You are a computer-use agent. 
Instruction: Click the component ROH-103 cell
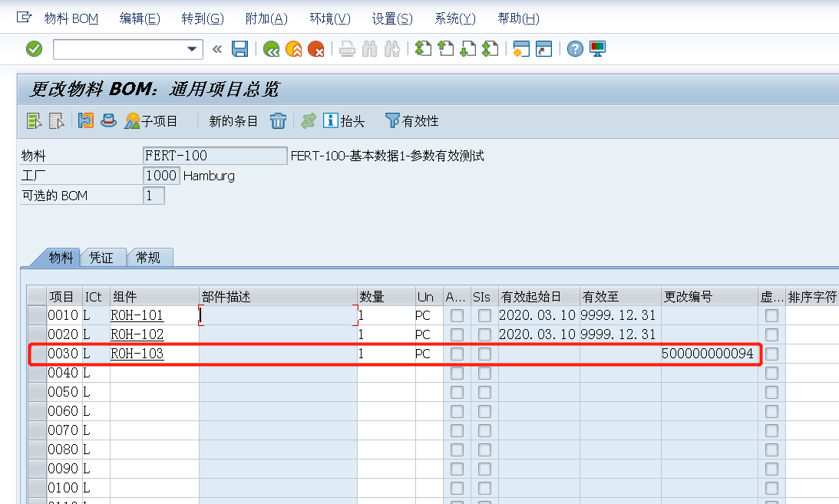[x=154, y=354]
